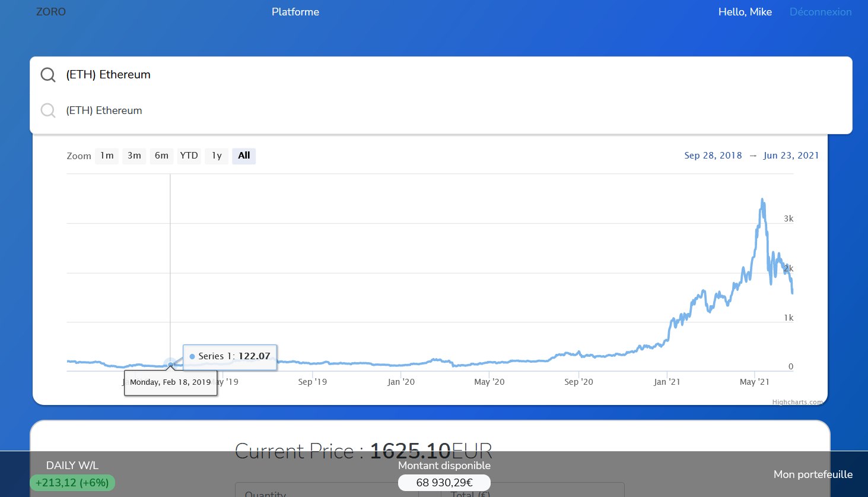The image size is (868, 497).
Task: Click the Montant disponible label
Action: point(444,466)
